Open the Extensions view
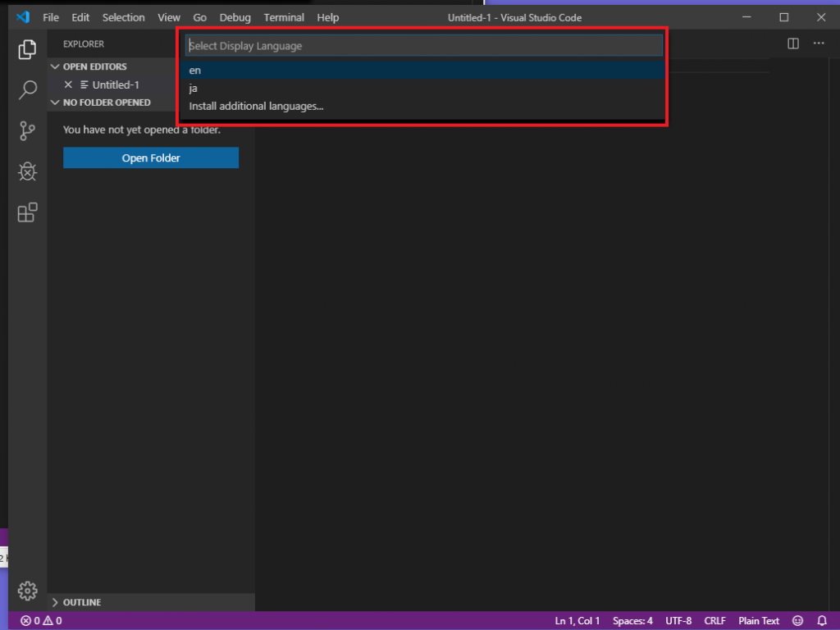The image size is (840, 630). (27, 212)
